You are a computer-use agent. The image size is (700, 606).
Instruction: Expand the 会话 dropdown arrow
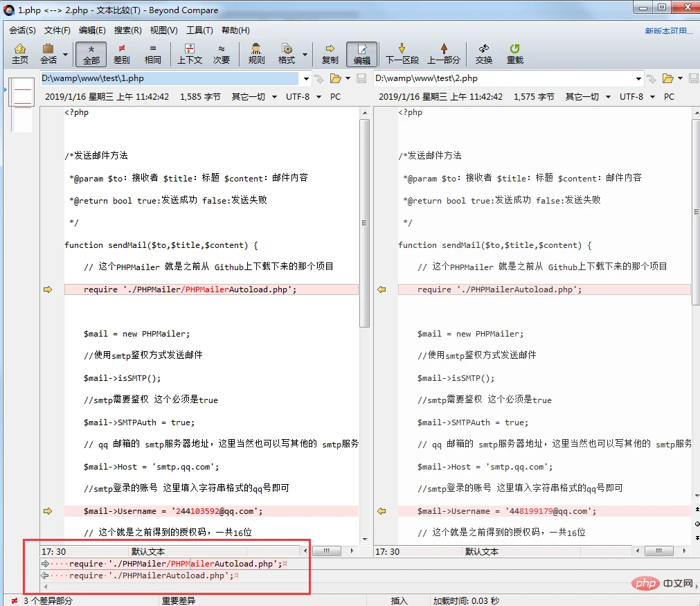tap(65, 55)
